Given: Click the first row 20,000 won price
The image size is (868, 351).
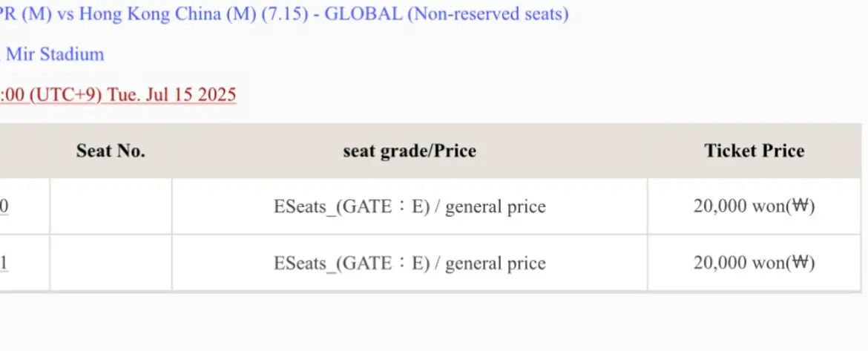Looking at the screenshot, I should [x=754, y=206].
